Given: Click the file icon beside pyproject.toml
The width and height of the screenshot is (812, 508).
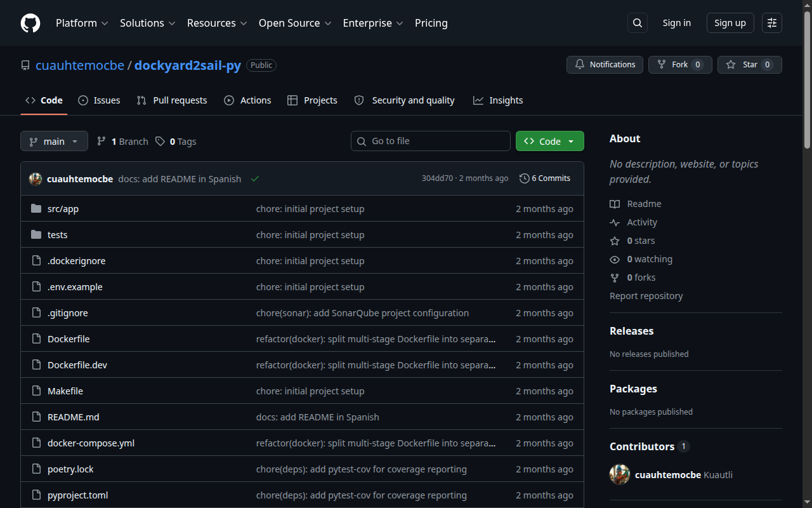Looking at the screenshot, I should (x=36, y=495).
